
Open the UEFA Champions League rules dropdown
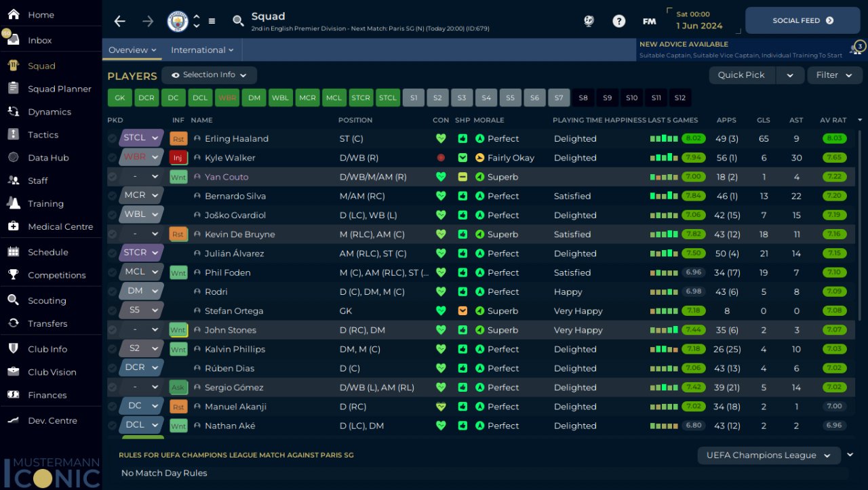click(768, 455)
